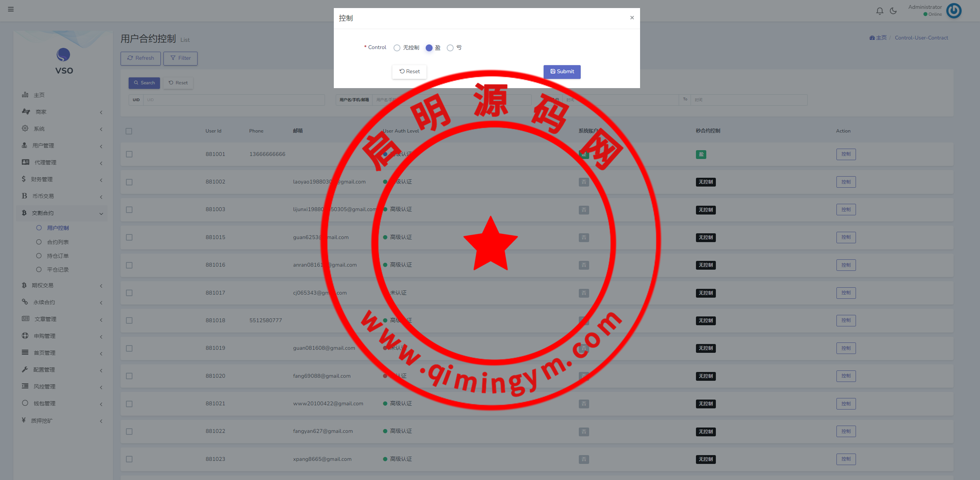
Task: Click the VSO logo in sidebar
Action: coord(64,55)
